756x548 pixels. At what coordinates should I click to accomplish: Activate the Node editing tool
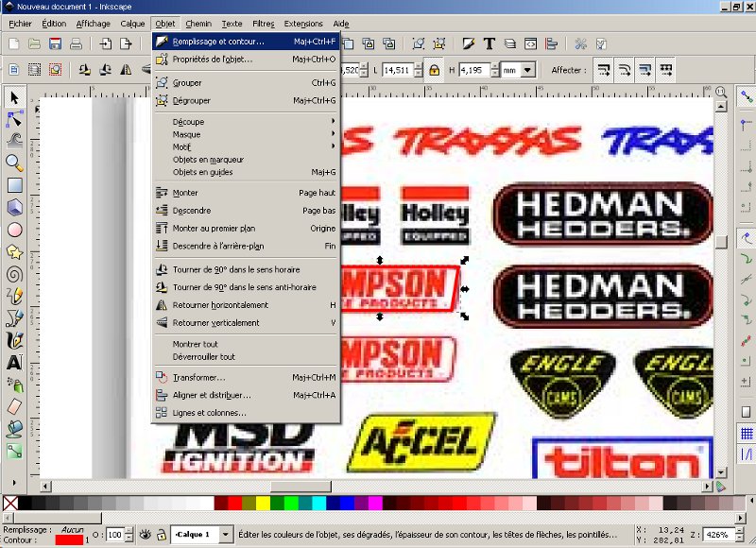coord(14,119)
